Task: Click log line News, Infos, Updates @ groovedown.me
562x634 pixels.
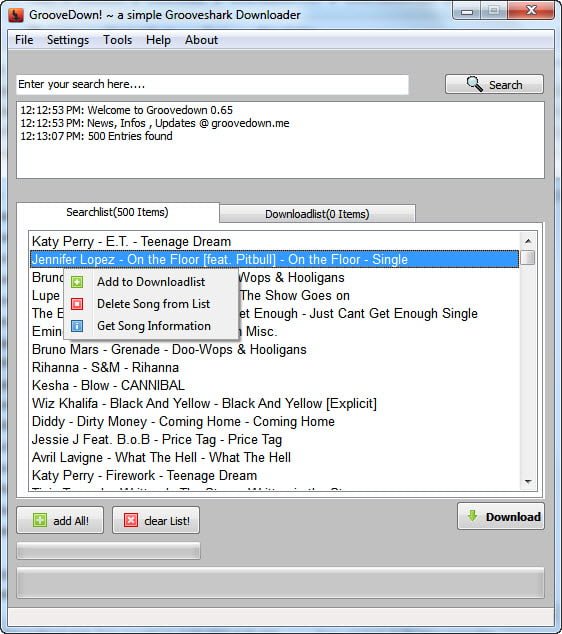Action: [155, 123]
